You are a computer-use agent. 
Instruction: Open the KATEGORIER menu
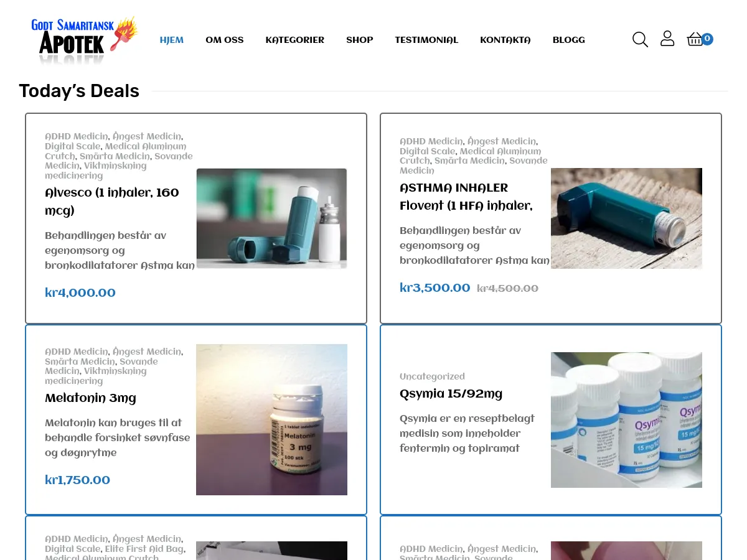[295, 40]
